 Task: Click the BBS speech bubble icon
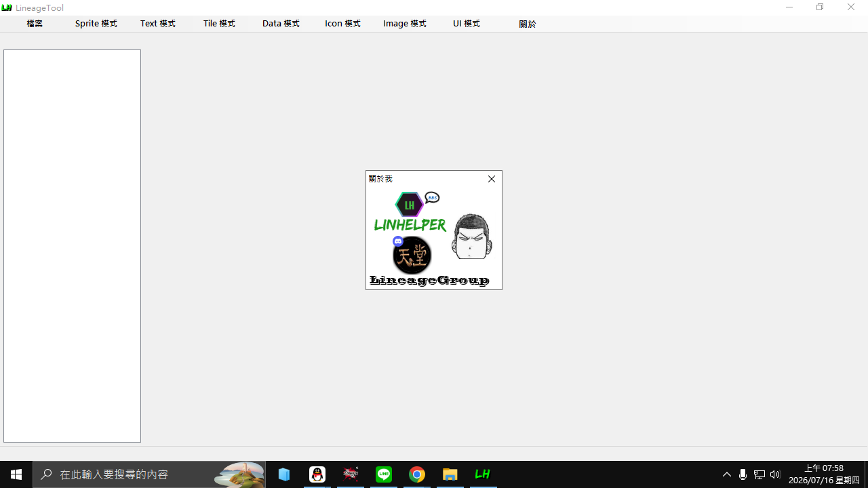433,198
